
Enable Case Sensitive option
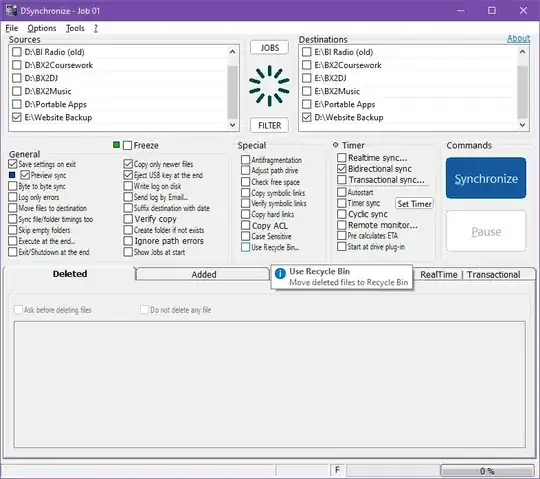click(246, 236)
